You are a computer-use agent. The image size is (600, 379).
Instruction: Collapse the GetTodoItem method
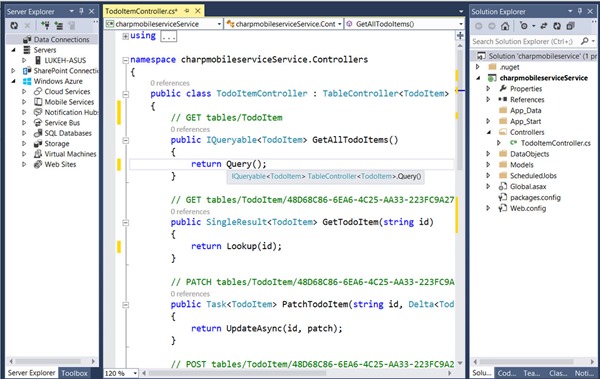tap(125, 222)
